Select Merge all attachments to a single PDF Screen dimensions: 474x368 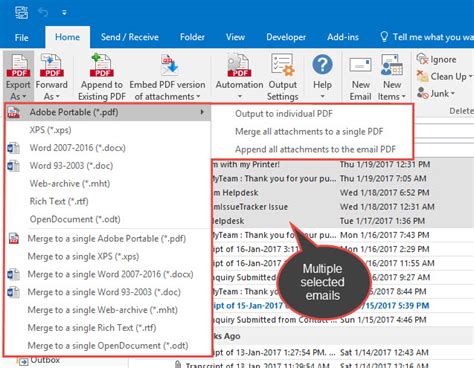pos(309,131)
